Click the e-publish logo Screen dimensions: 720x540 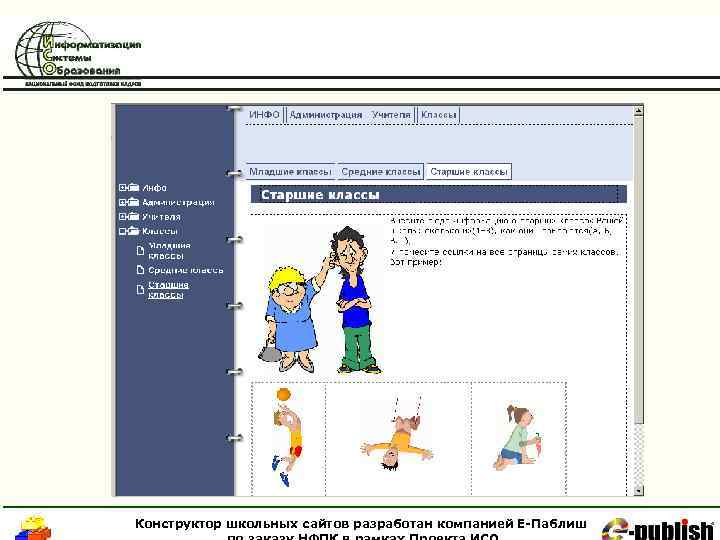(658, 529)
